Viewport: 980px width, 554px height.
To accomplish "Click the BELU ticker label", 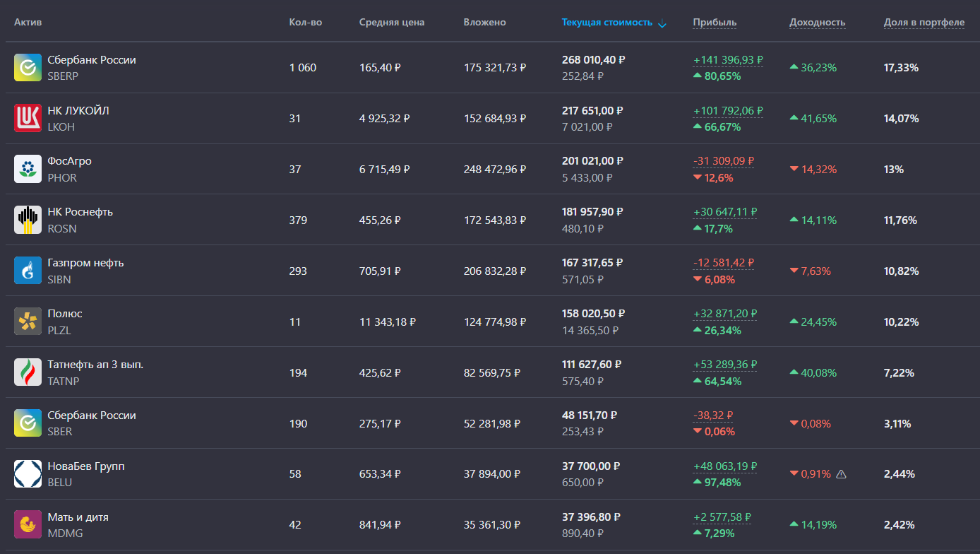I will point(60,483).
